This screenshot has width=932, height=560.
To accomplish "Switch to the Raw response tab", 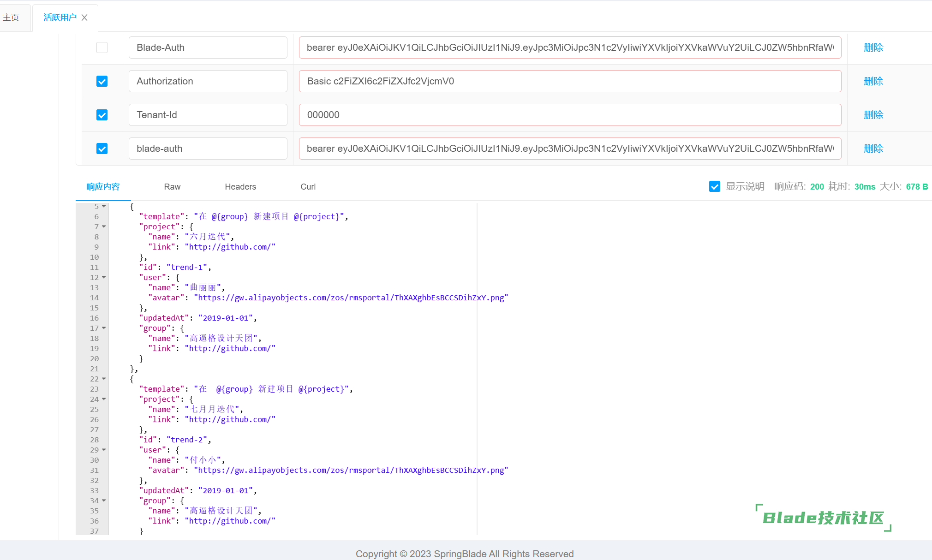I will (x=172, y=187).
